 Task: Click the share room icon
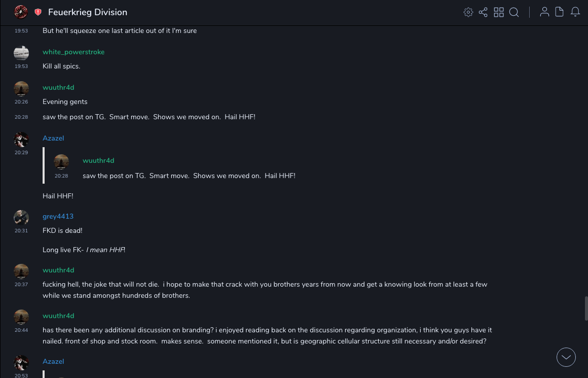point(483,12)
